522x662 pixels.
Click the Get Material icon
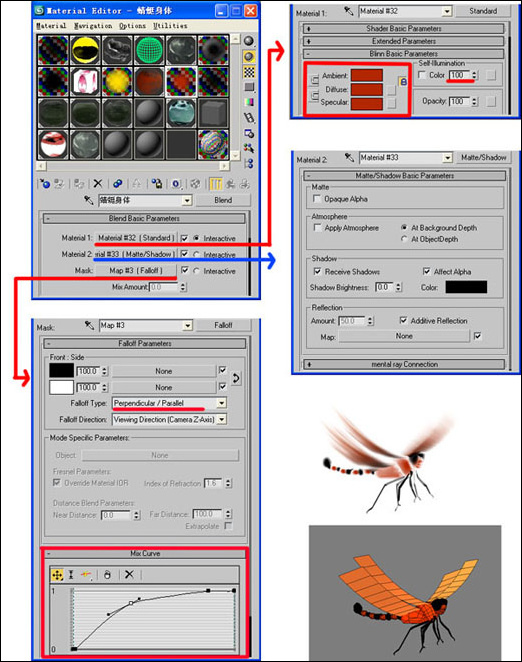pyautogui.click(x=45, y=184)
